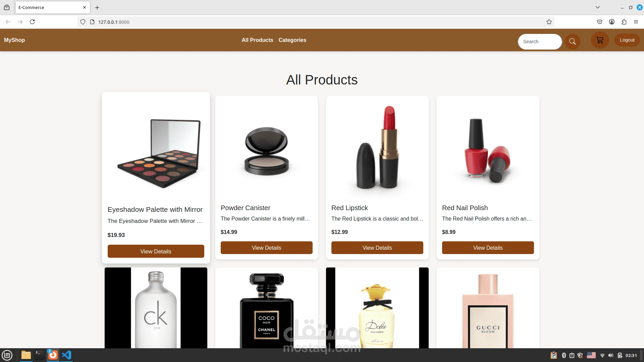Open the Categories navigation menu
Image resolution: width=644 pixels, height=362 pixels.
click(x=292, y=40)
